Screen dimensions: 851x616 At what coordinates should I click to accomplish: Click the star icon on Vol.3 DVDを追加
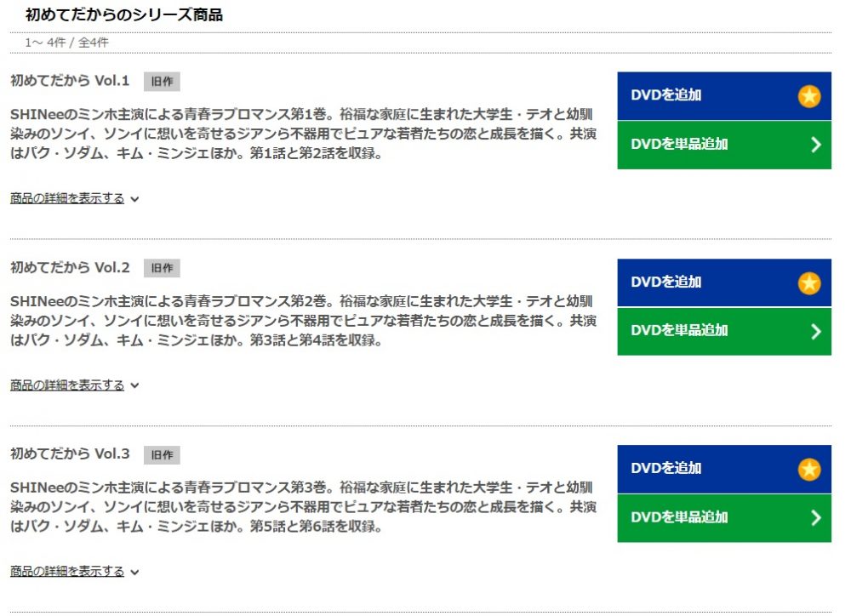click(808, 470)
